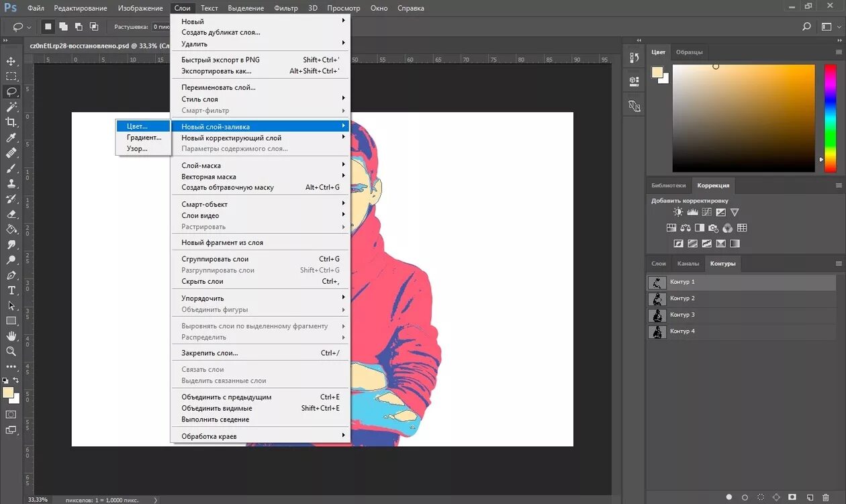Viewport: 846px width, 504px height.
Task: Click Закрепить слои...
Action: click(261, 353)
